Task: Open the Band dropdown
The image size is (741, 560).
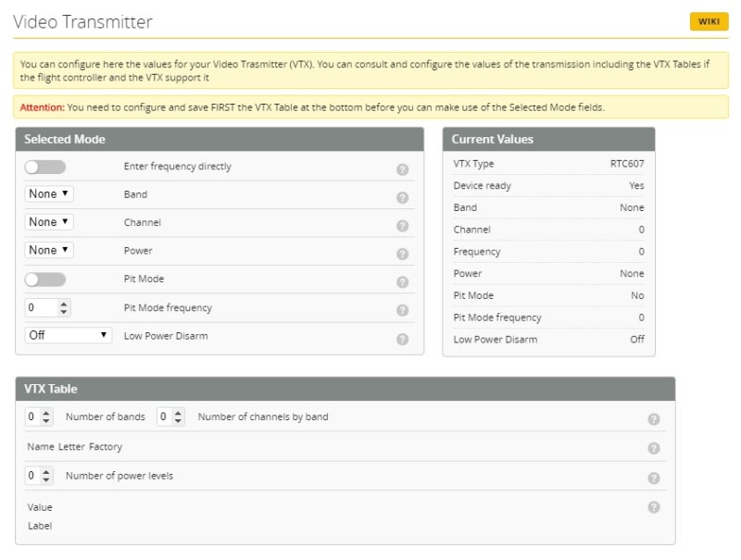Action: [x=49, y=194]
